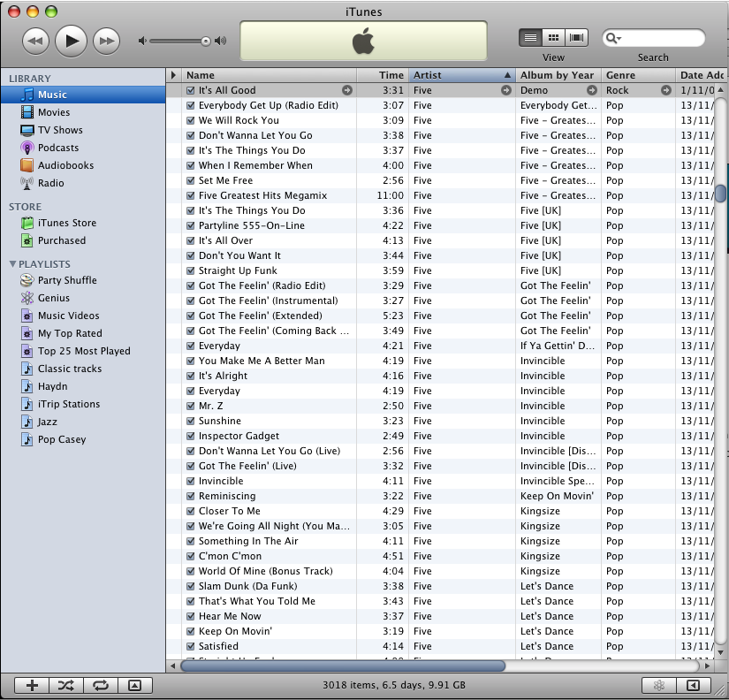Switch to list view
Screen dimensions: 729x700
530,38
